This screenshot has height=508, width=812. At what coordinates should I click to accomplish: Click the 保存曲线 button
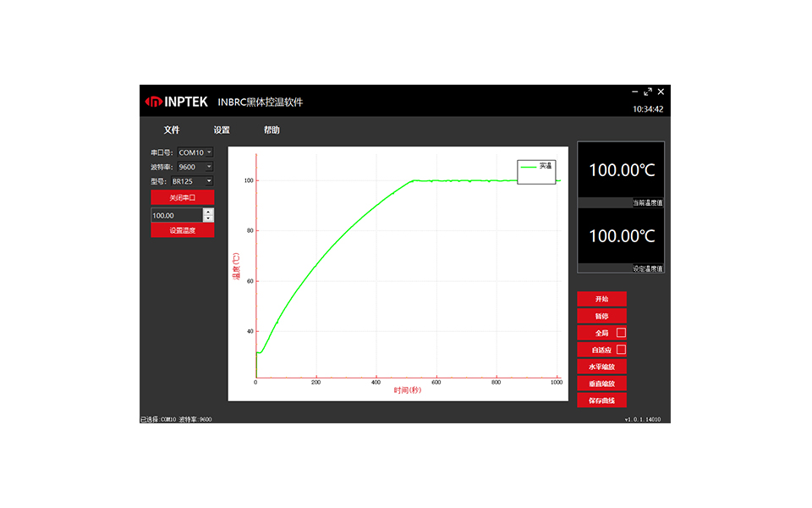601,400
